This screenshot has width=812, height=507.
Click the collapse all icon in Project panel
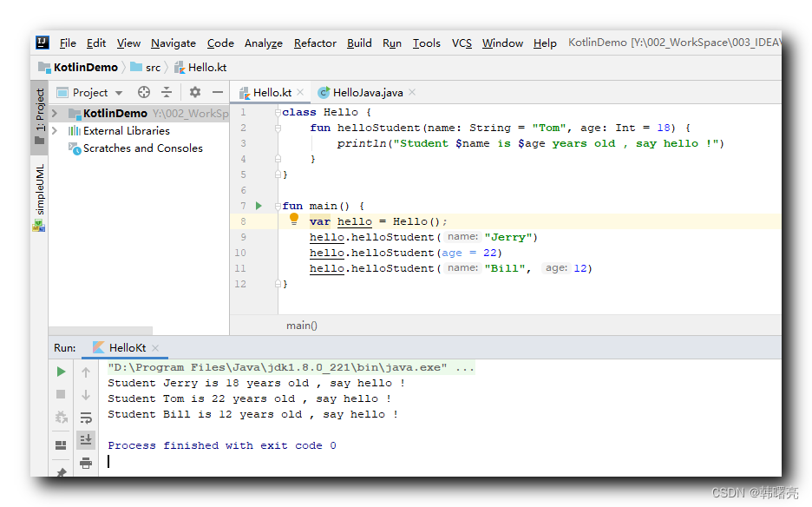pos(167,92)
